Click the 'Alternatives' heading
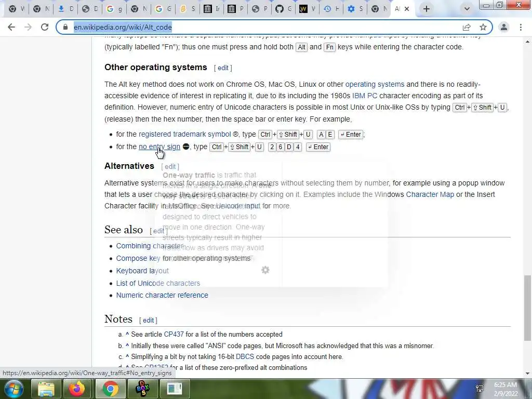532x399 pixels. point(129,166)
